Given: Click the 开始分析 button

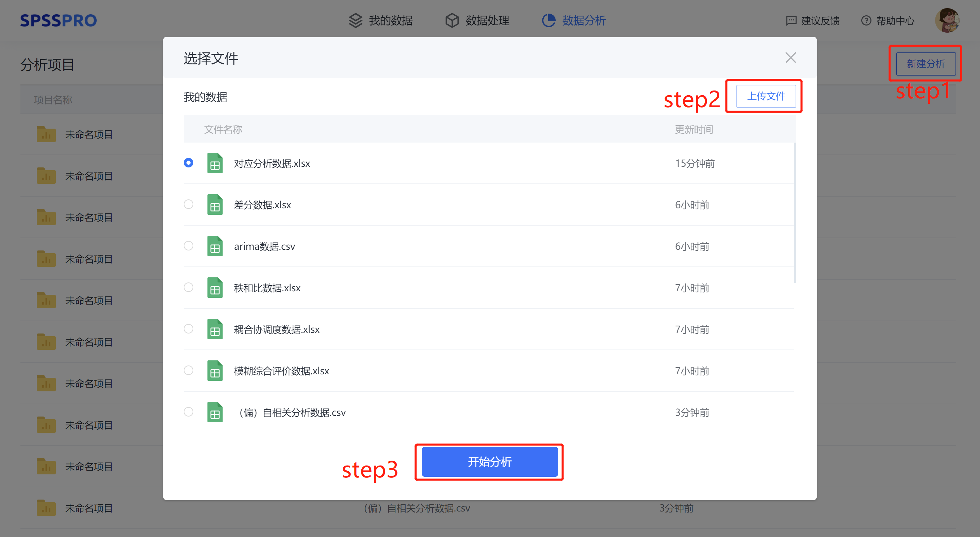Looking at the screenshot, I should [x=490, y=462].
